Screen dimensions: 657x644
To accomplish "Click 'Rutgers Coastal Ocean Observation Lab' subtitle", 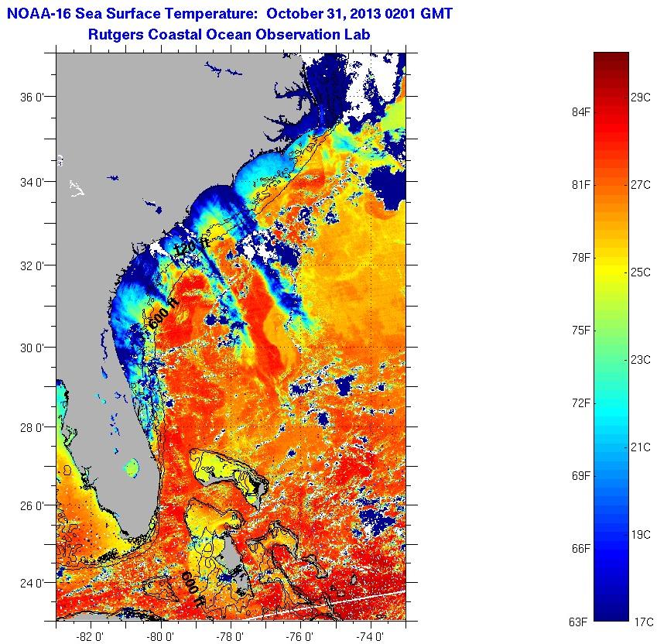I will tap(229, 34).
